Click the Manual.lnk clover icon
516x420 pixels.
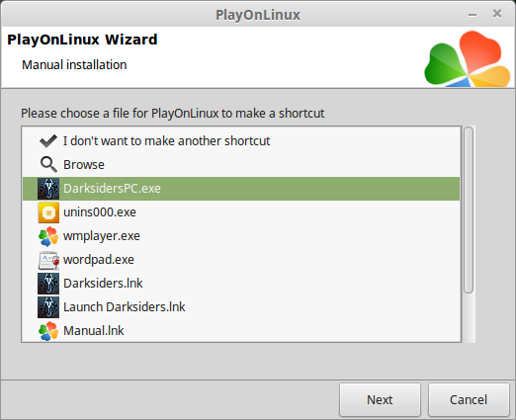[x=48, y=331]
